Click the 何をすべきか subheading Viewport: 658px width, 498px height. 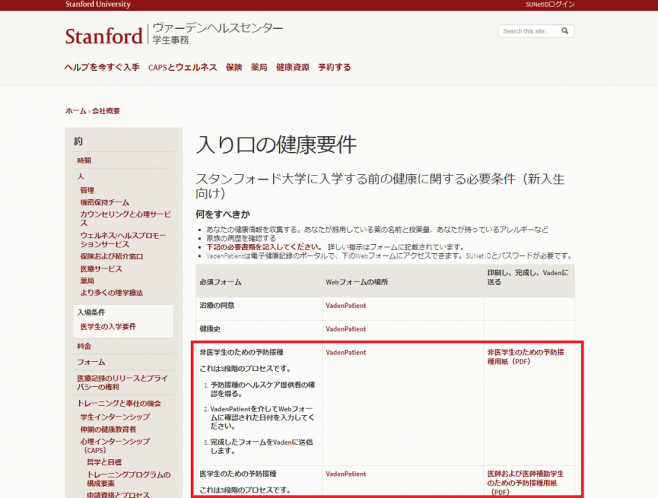point(223,214)
